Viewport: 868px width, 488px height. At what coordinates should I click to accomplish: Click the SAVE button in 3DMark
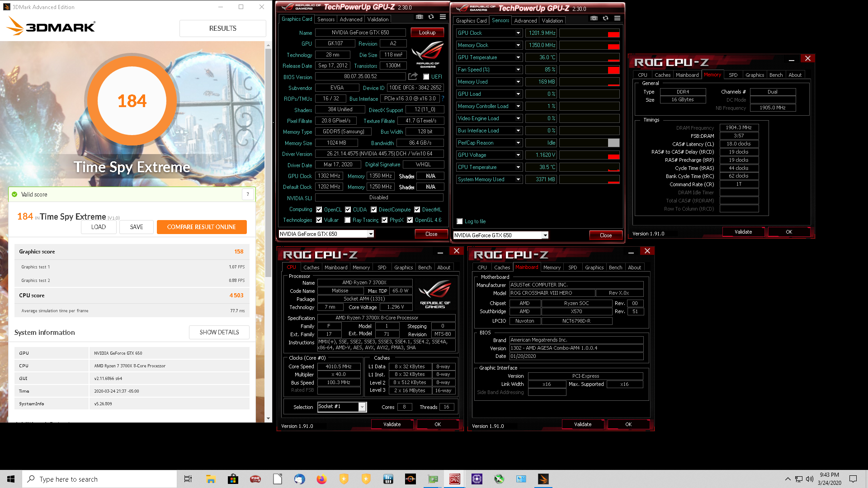[x=137, y=227]
